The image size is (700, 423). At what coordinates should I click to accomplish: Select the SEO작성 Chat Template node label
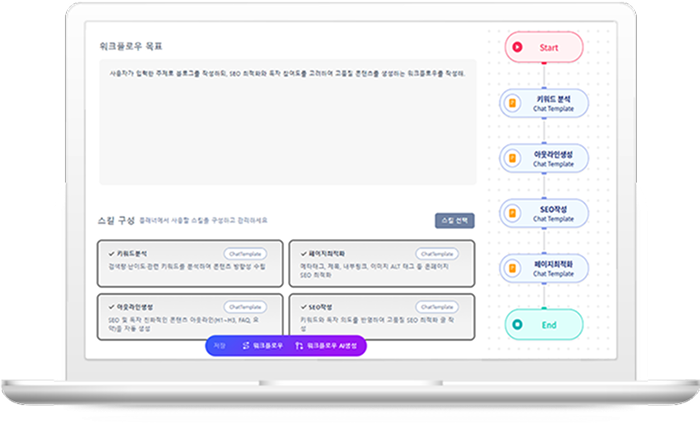553,214
